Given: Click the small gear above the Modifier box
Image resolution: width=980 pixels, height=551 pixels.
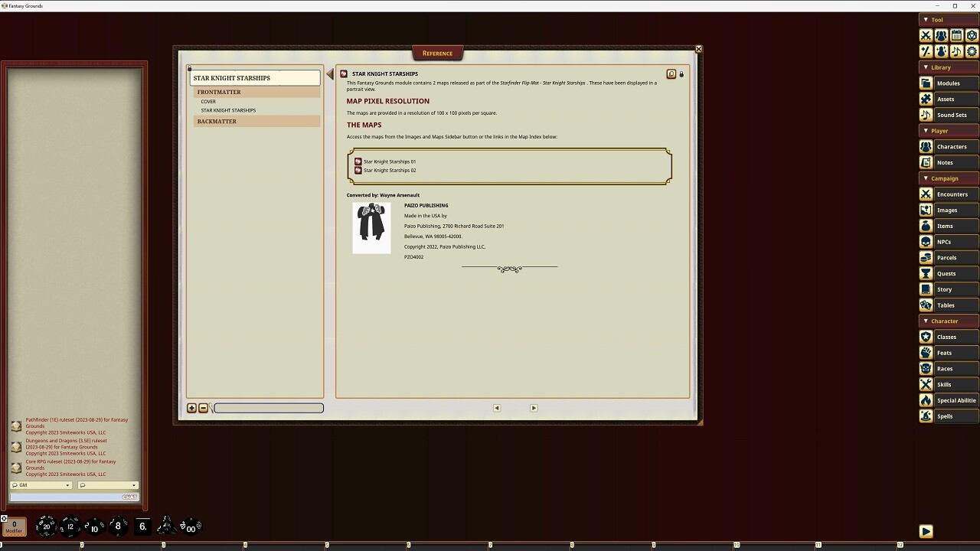Looking at the screenshot, I should (5, 519).
